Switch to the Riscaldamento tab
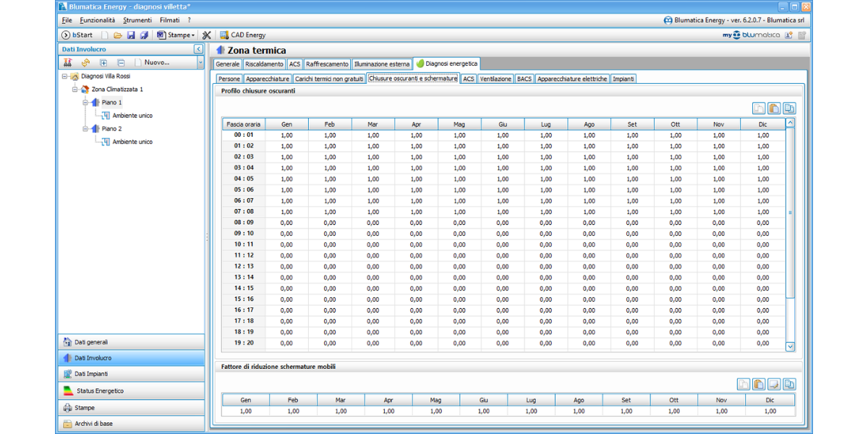Image resolution: width=868 pixels, height=434 pixels. pos(264,64)
